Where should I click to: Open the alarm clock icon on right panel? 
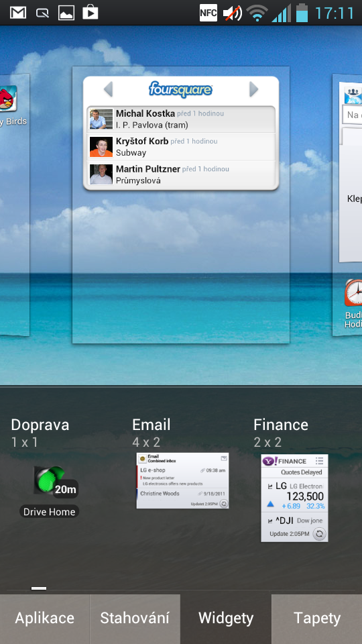pyautogui.click(x=353, y=293)
